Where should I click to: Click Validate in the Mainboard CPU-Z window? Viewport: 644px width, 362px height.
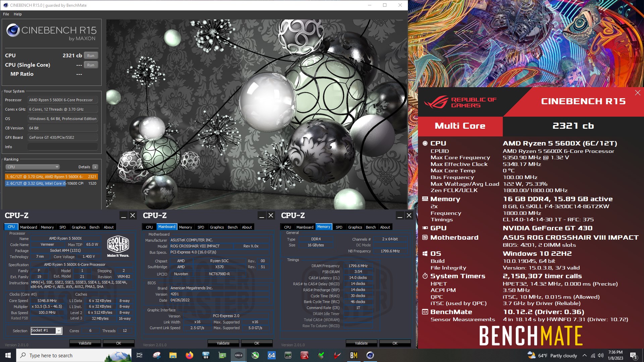coord(223,343)
